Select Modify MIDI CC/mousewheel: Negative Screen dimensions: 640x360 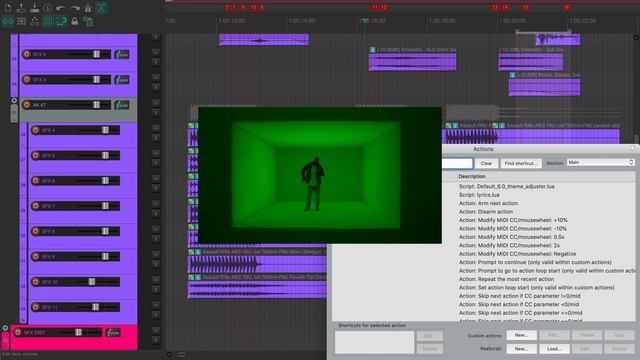pos(517,254)
